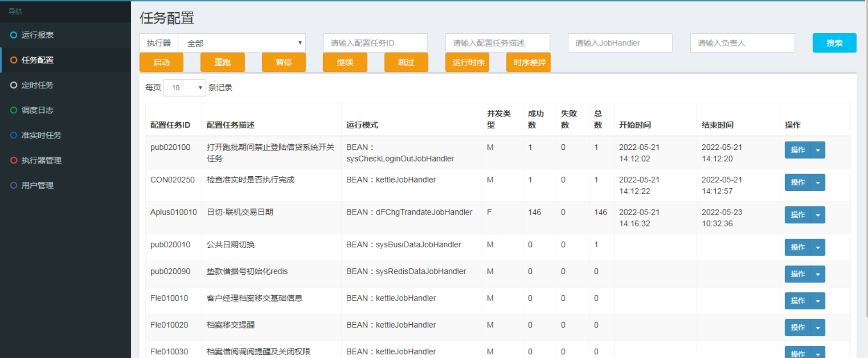Click the blue circle icon beside 运行报表
The width and height of the screenshot is (868, 358).
coord(14,35)
